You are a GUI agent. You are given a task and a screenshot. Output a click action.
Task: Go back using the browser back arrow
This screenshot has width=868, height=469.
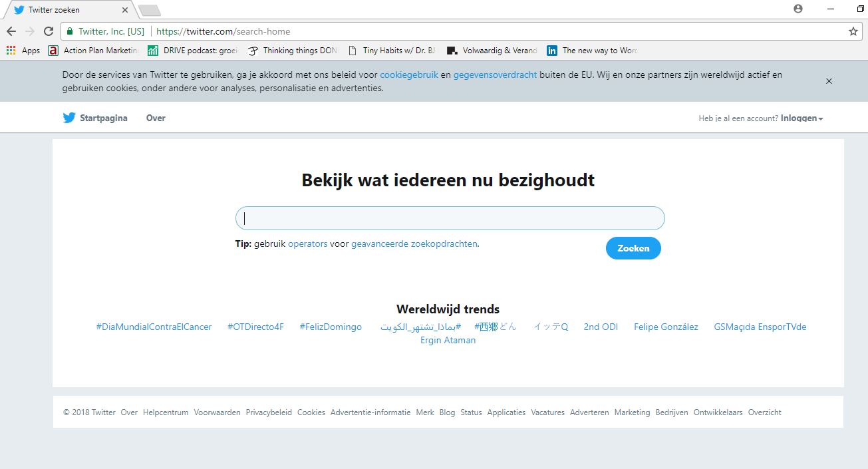click(x=11, y=31)
